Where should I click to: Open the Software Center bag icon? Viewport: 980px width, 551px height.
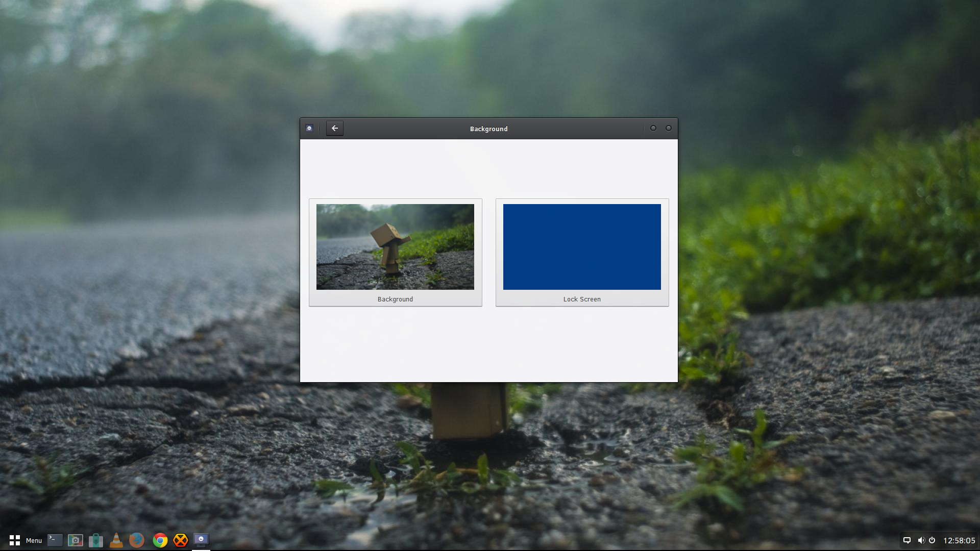click(x=96, y=540)
